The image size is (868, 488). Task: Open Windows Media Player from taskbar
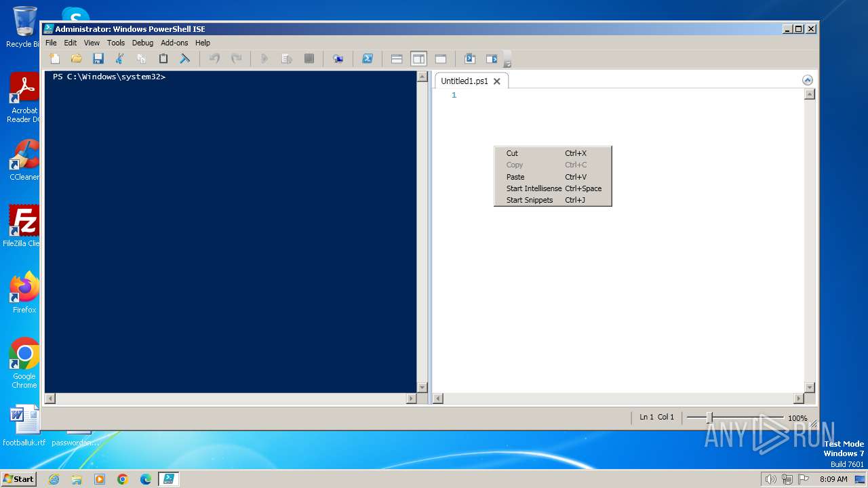tap(100, 479)
